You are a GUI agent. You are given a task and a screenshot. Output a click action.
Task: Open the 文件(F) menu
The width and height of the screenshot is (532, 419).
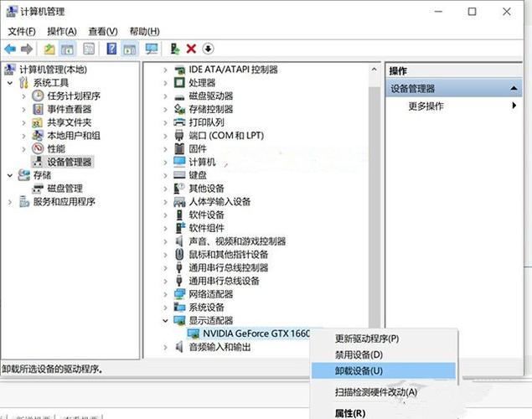coord(22,31)
